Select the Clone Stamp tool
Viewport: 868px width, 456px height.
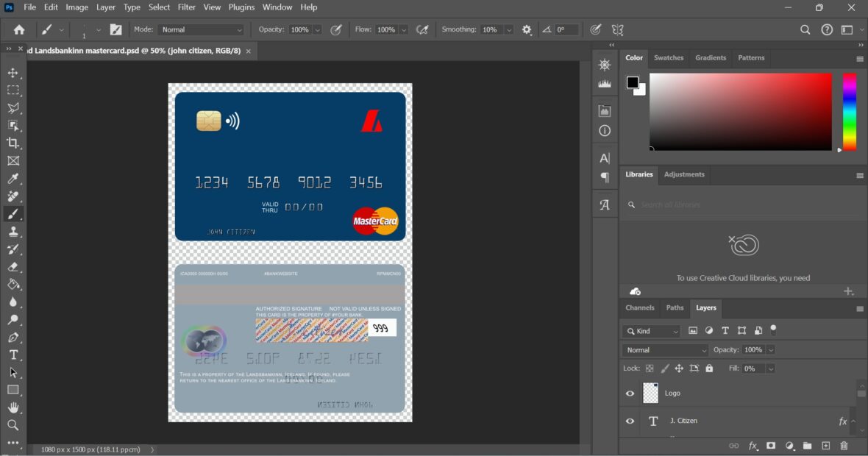(x=13, y=232)
